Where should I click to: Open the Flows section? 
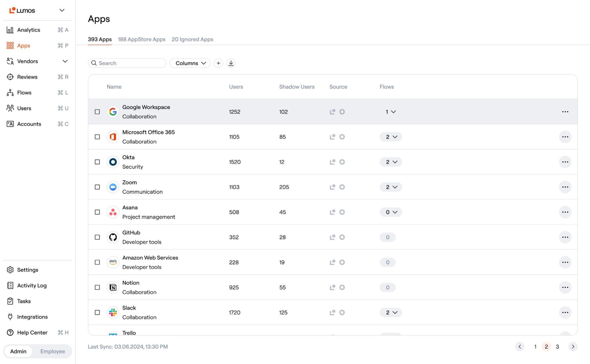(x=24, y=92)
